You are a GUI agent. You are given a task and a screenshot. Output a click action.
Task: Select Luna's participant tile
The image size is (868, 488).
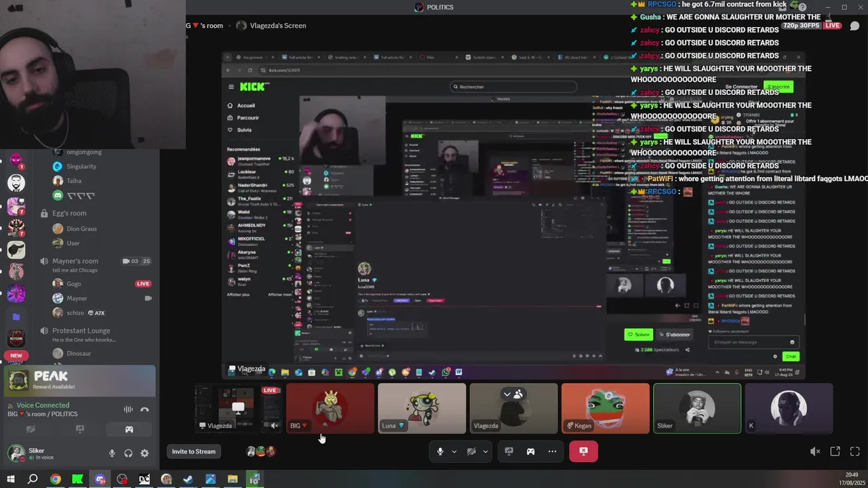tap(422, 408)
